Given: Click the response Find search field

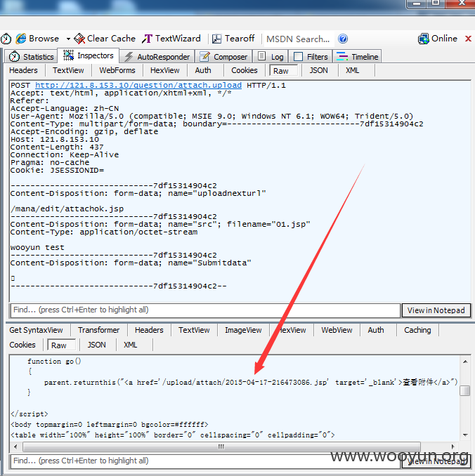Looking at the screenshot, I should (x=205, y=461).
